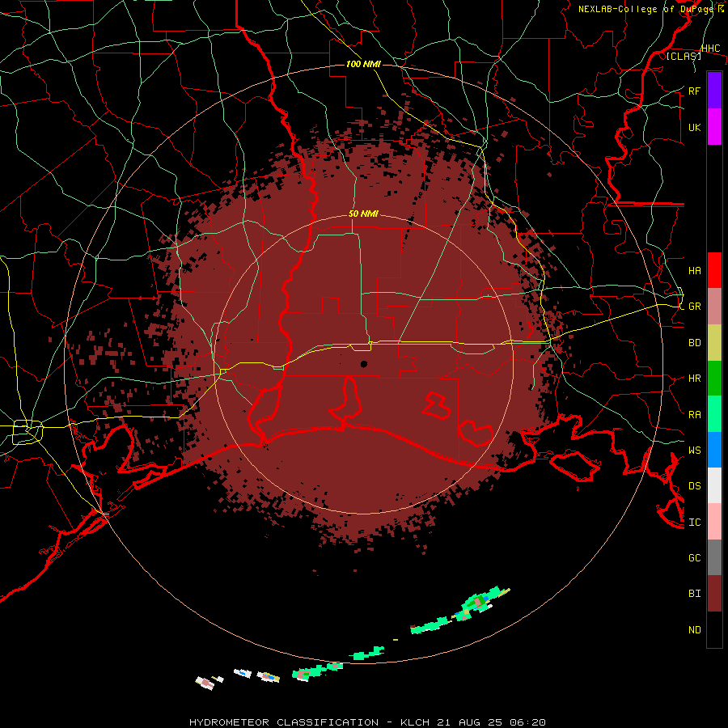Click the RA light green legend swatch
728x728 pixels.
714,414
